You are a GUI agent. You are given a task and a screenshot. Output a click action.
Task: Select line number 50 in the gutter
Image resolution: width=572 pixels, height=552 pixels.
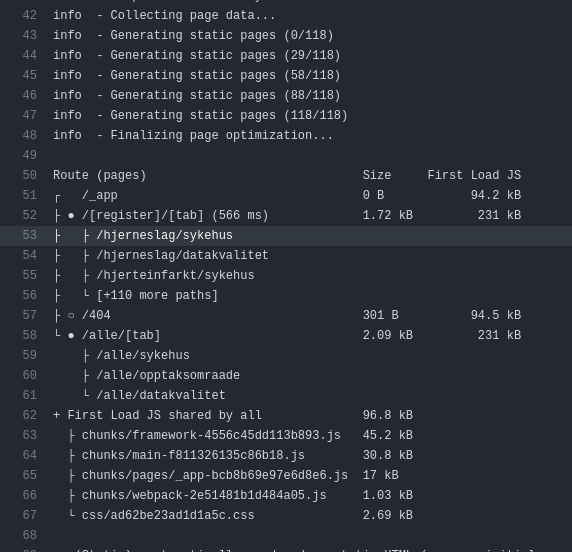(x=30, y=175)
